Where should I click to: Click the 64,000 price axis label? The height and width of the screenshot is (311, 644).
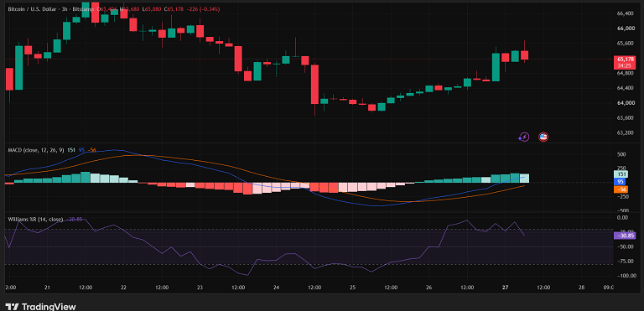[625, 103]
